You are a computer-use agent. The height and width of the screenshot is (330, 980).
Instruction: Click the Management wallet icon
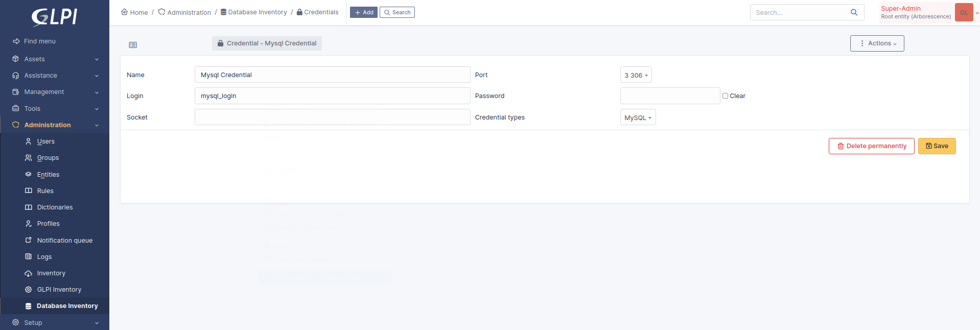16,92
